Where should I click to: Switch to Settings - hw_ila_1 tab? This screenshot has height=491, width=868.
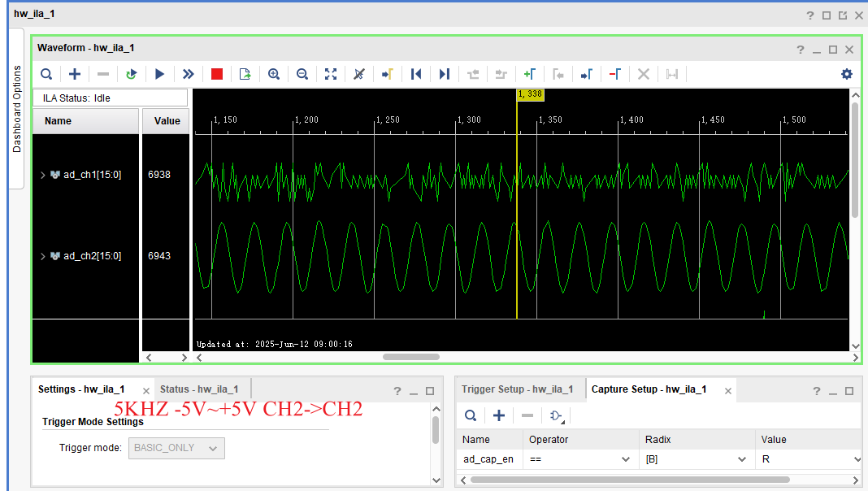[x=80, y=389]
